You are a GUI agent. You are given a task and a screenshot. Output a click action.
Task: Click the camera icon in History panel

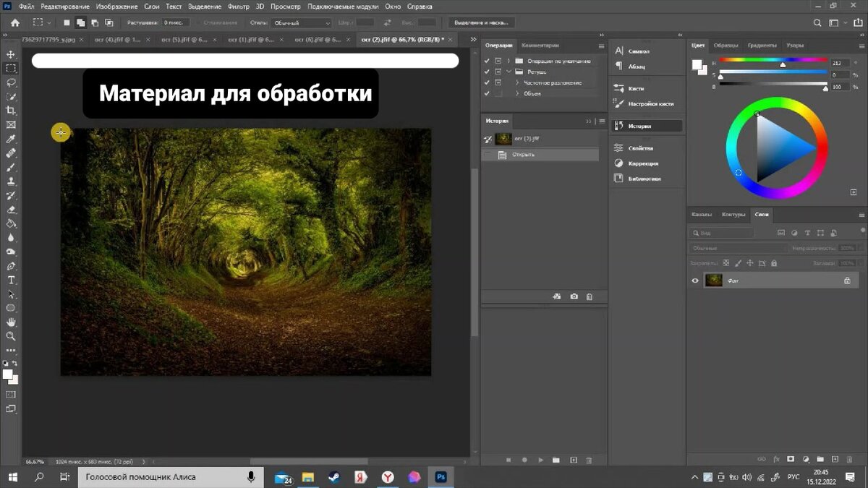pos(574,296)
